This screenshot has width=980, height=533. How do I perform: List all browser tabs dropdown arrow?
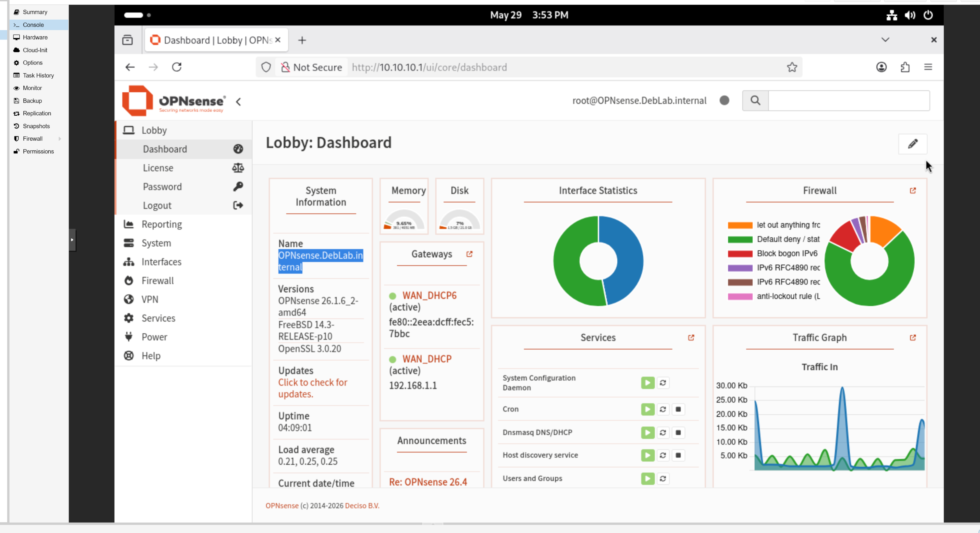point(885,40)
